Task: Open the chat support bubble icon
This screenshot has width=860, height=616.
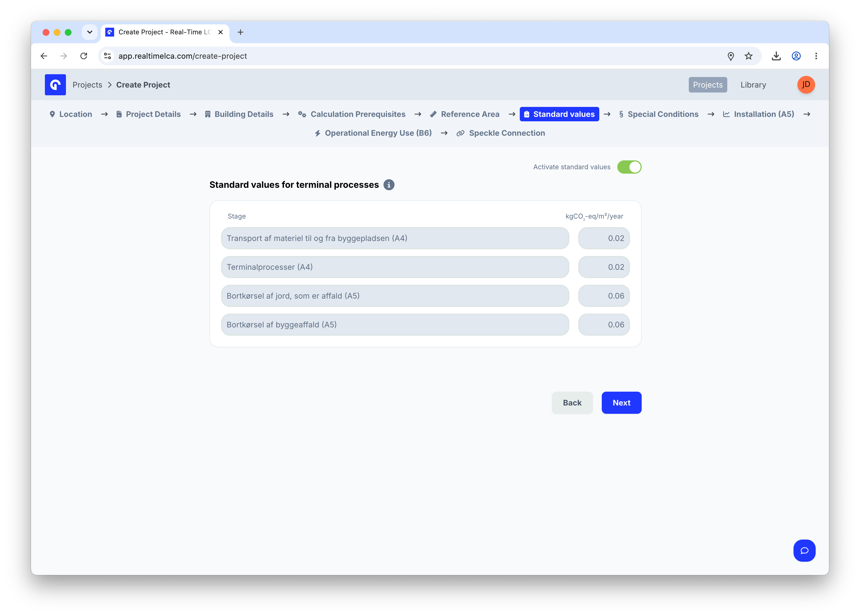Action: (804, 550)
